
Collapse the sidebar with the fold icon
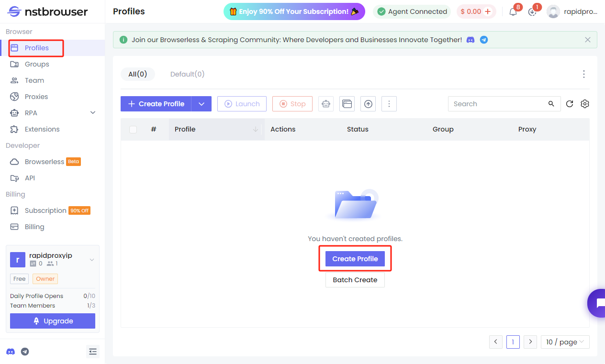tap(93, 352)
